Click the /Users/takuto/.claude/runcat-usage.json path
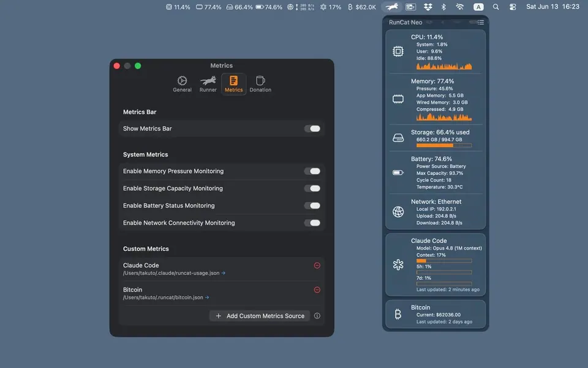The height and width of the screenshot is (368, 588). click(171, 273)
